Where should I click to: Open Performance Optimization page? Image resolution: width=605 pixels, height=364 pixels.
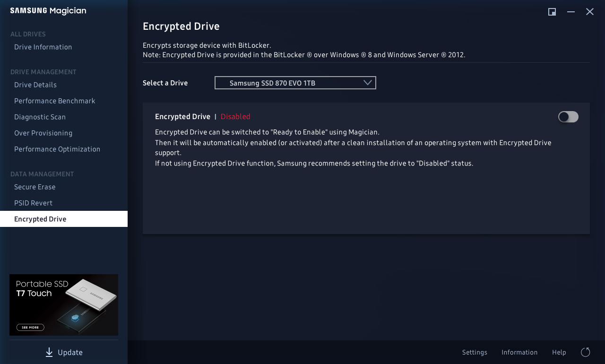(x=57, y=149)
